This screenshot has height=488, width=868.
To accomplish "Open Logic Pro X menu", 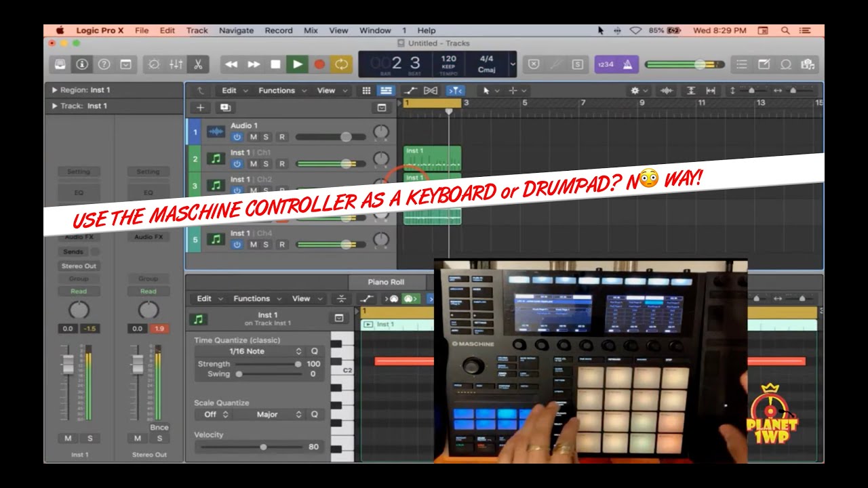I will tap(100, 30).
